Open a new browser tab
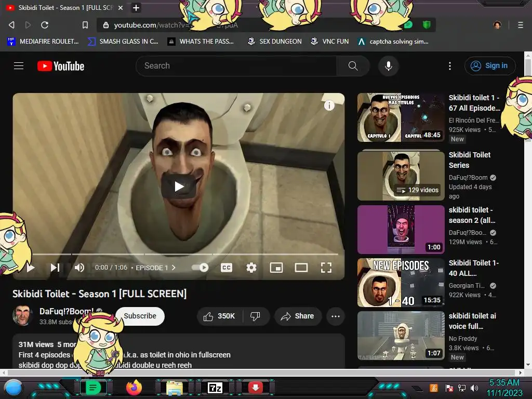The height and width of the screenshot is (399, 532). [136, 7]
